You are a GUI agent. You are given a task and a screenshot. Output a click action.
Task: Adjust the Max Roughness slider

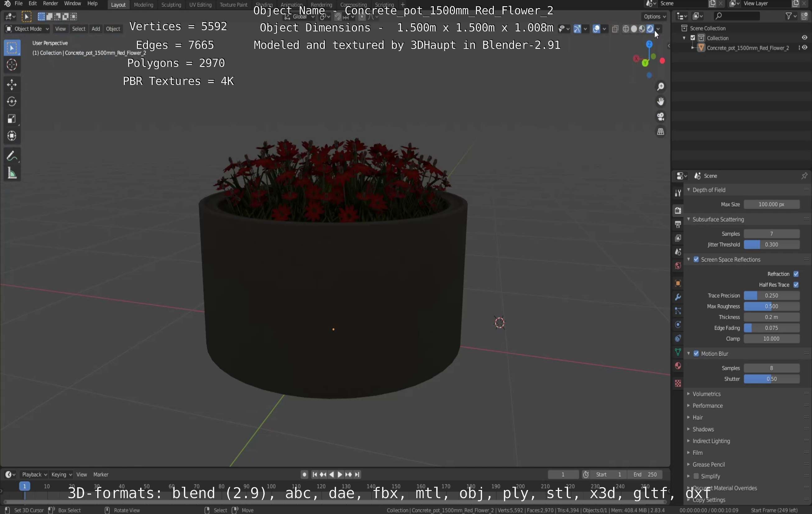pos(772,307)
